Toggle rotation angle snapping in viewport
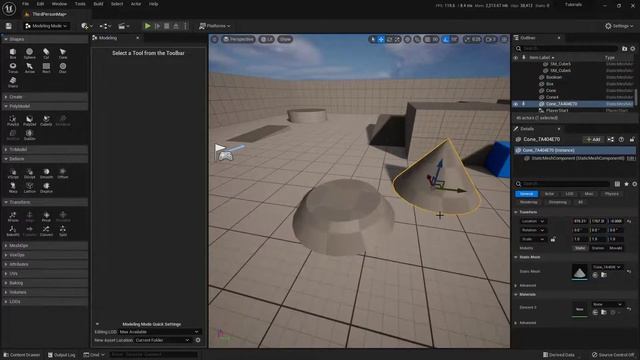 click(x=446, y=39)
